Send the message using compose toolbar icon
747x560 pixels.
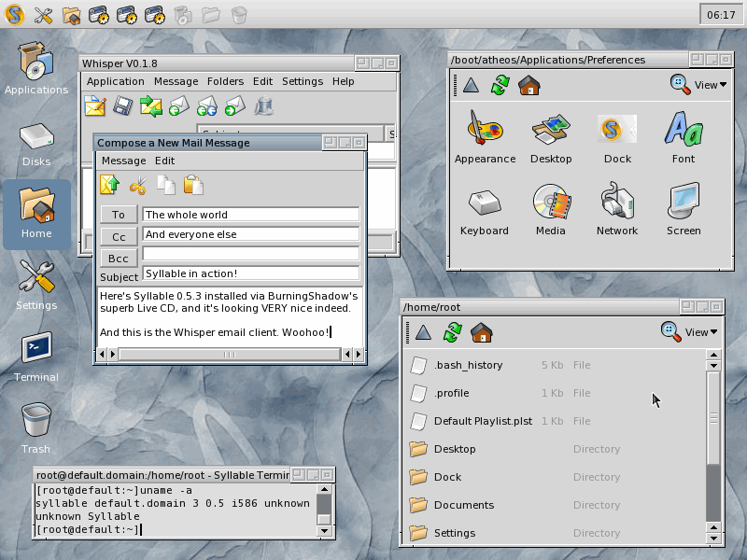point(109,185)
